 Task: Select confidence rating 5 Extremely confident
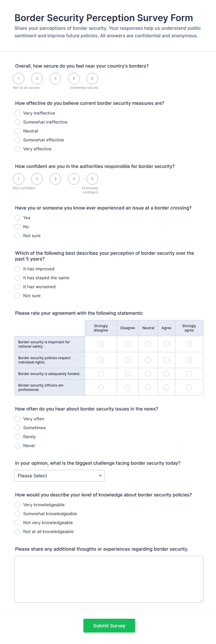pyautogui.click(x=92, y=179)
